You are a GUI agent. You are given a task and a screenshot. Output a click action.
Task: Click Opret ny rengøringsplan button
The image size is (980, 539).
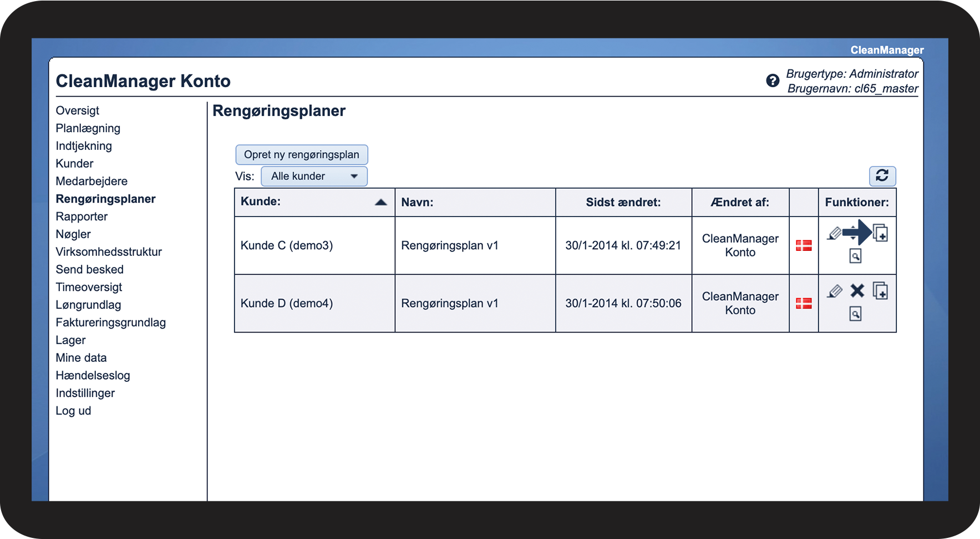[x=302, y=154]
